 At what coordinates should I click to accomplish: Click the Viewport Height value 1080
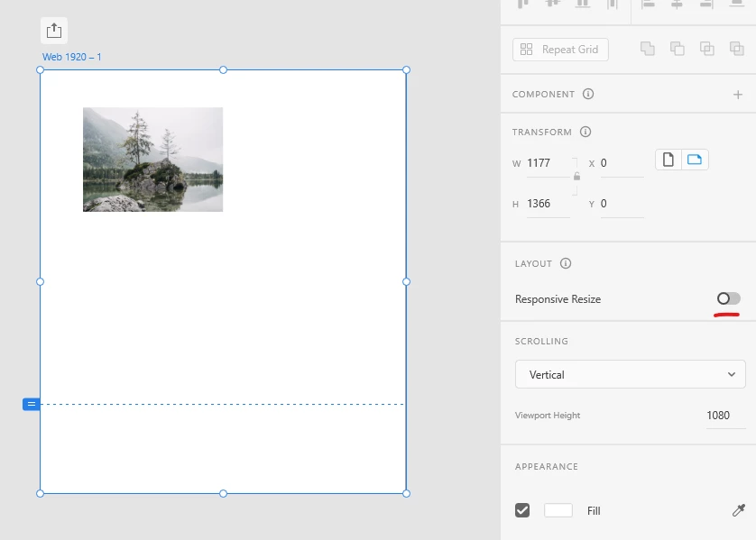click(x=718, y=416)
